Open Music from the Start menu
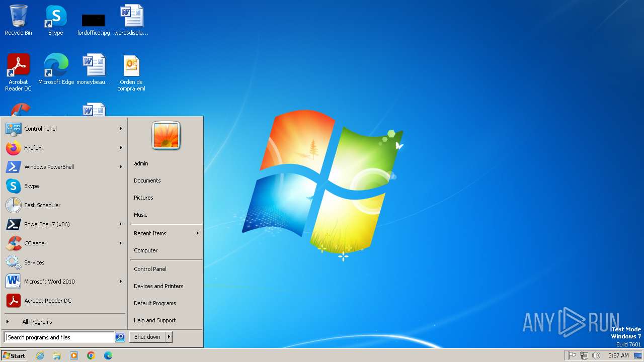 coord(166,215)
